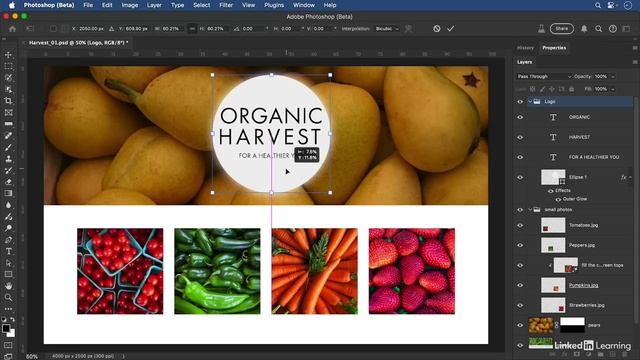Switch to the History tab
The width and height of the screenshot is (640, 360).
click(525, 48)
